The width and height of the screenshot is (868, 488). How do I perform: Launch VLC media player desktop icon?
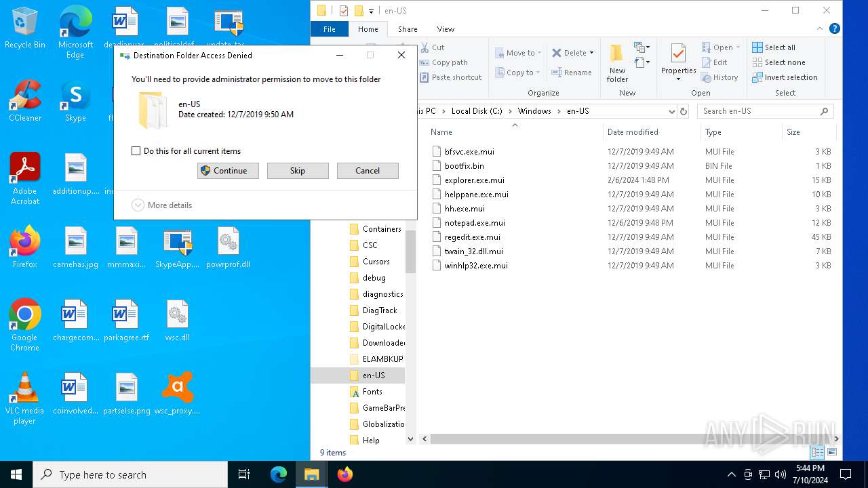pos(25,399)
